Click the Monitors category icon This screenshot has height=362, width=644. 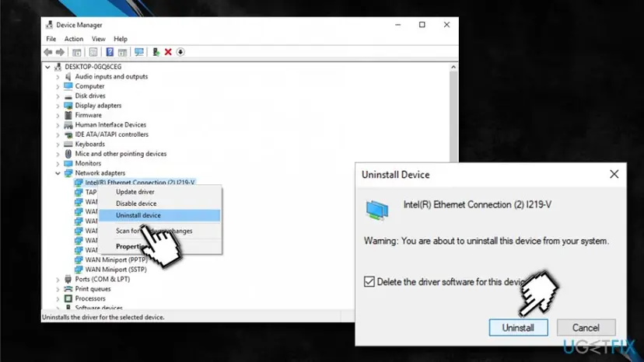[68, 163]
